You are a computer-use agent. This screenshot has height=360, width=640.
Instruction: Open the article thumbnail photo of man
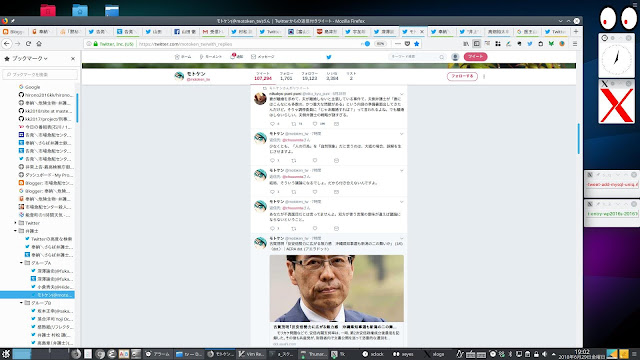[x=336, y=288]
